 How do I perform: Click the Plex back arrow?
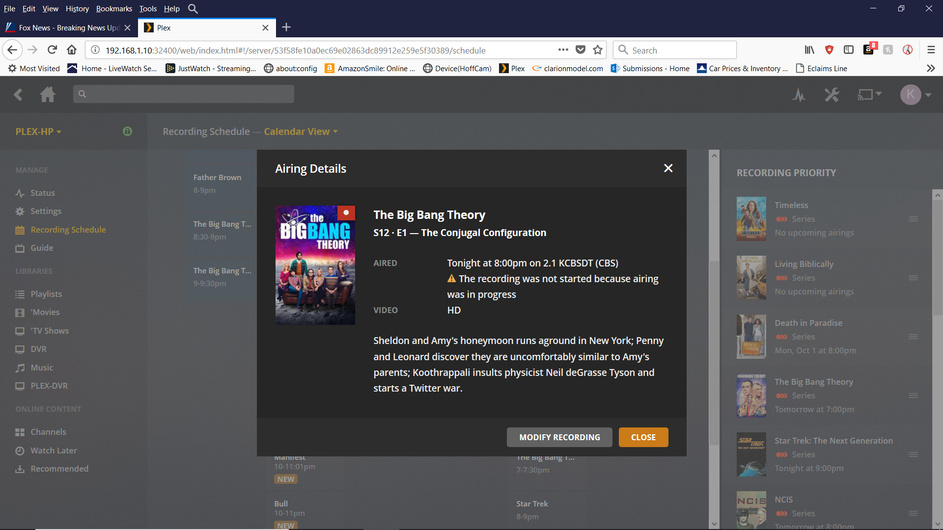tap(18, 94)
